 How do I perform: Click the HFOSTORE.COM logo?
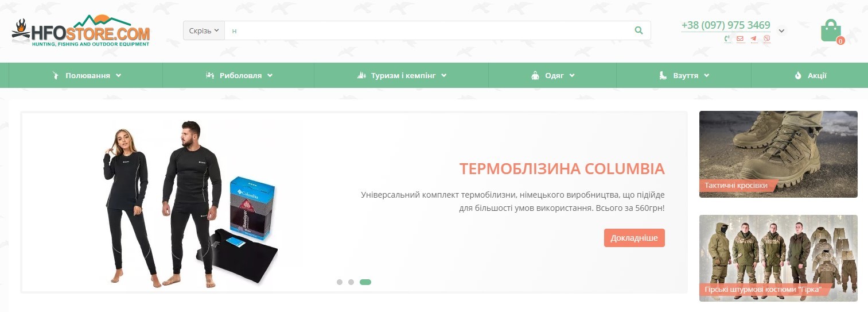point(80,31)
